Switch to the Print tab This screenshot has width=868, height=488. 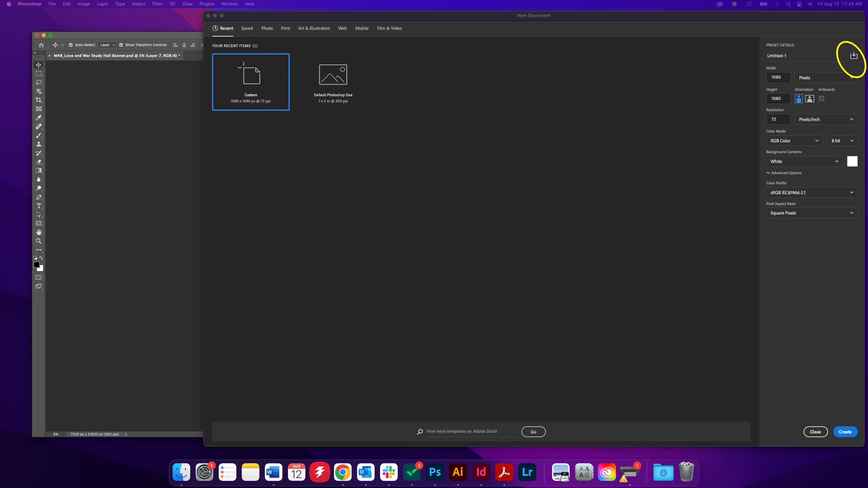pyautogui.click(x=285, y=28)
